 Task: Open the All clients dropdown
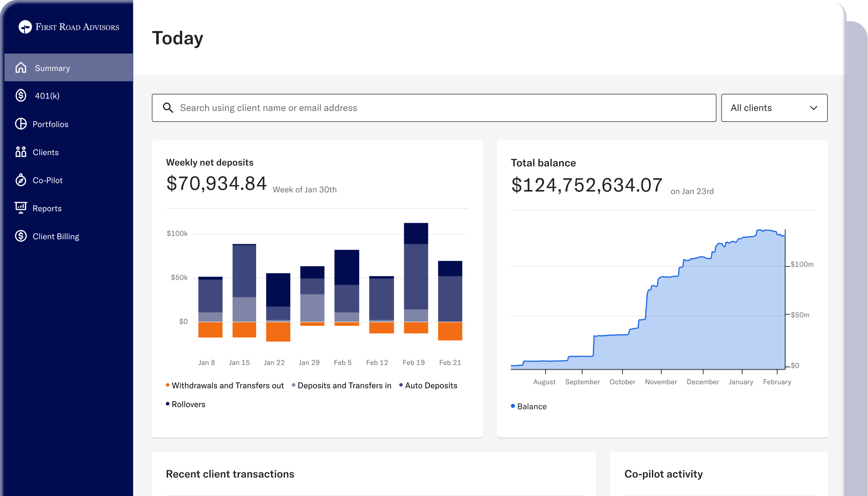point(774,108)
